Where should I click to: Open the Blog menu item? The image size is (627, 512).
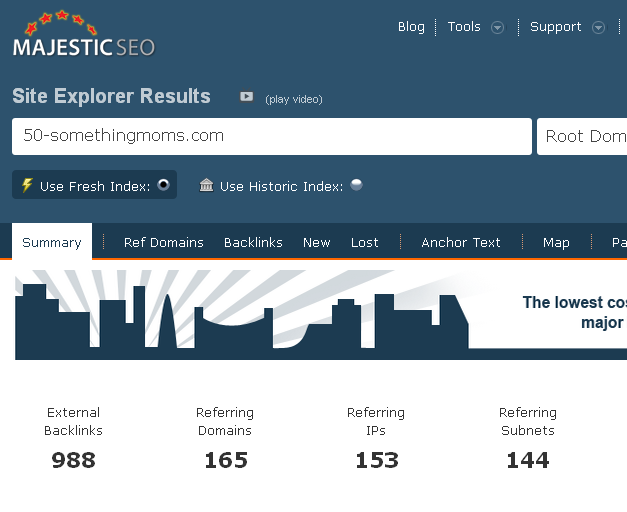411,27
